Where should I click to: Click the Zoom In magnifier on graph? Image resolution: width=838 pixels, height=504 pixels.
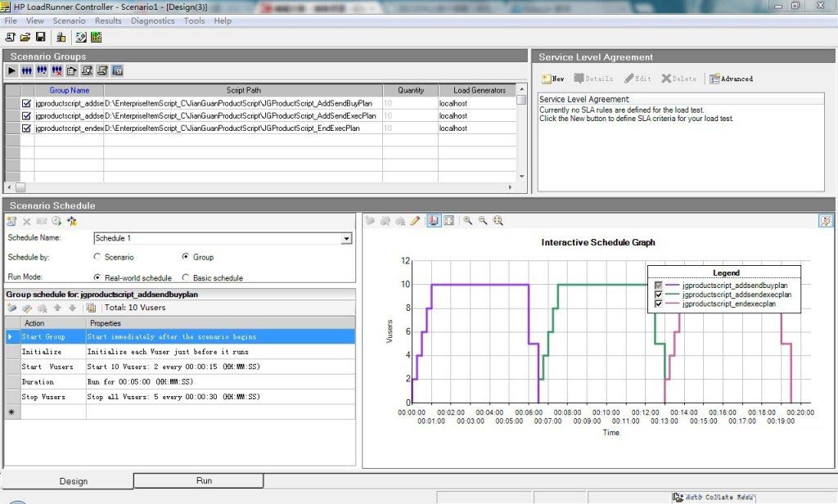click(x=467, y=221)
